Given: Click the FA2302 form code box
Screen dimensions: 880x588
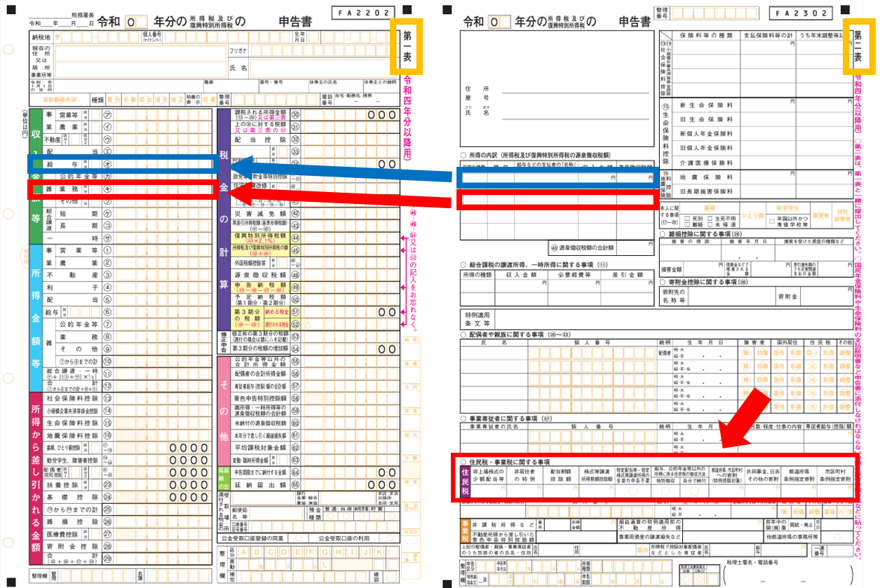Looking at the screenshot, I should coord(802,13).
